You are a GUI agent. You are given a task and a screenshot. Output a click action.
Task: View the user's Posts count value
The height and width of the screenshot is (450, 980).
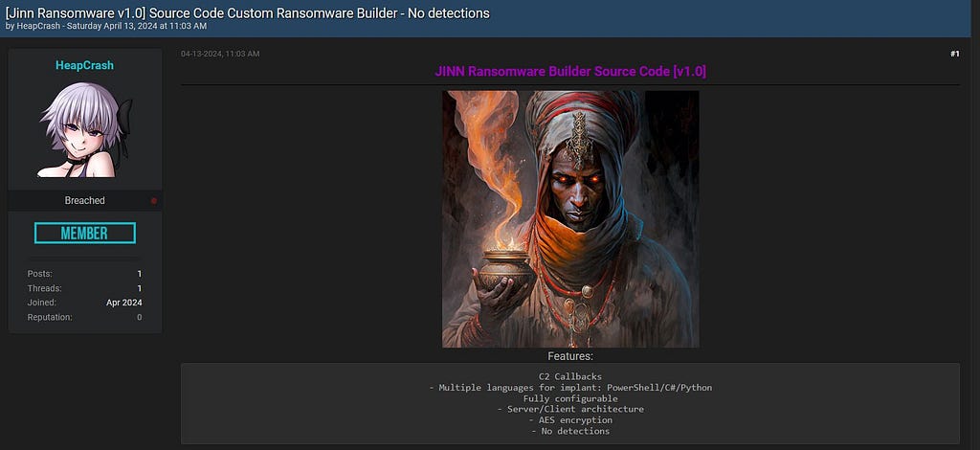140,274
